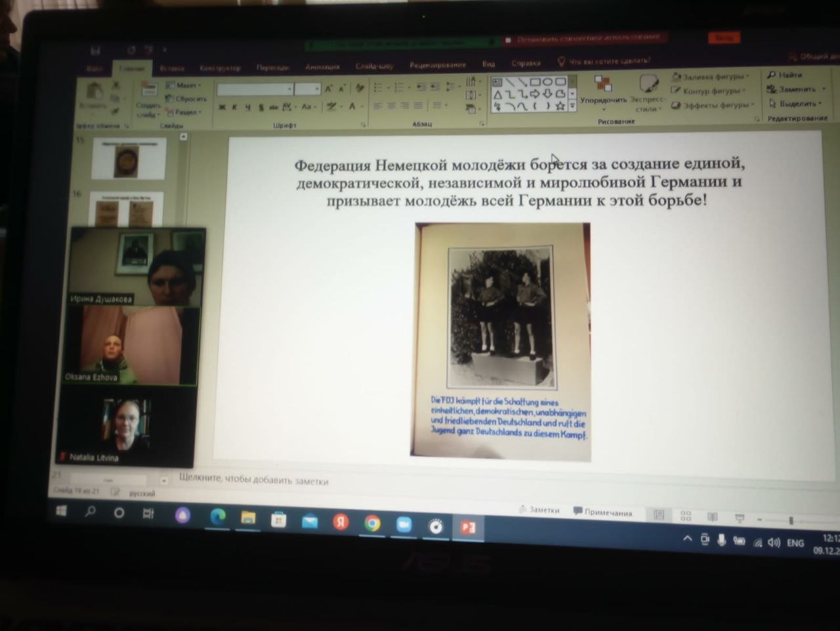
Task: Open the Выделить select dropdown
Action: point(796,104)
